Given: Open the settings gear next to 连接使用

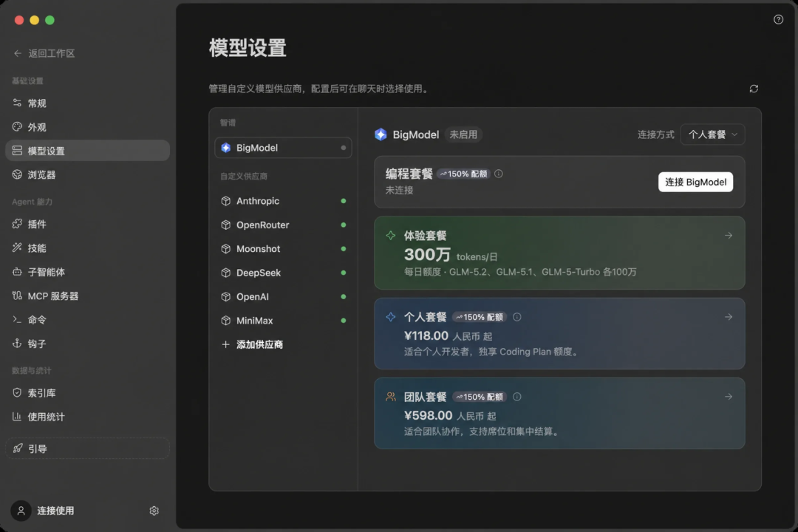Looking at the screenshot, I should (154, 511).
